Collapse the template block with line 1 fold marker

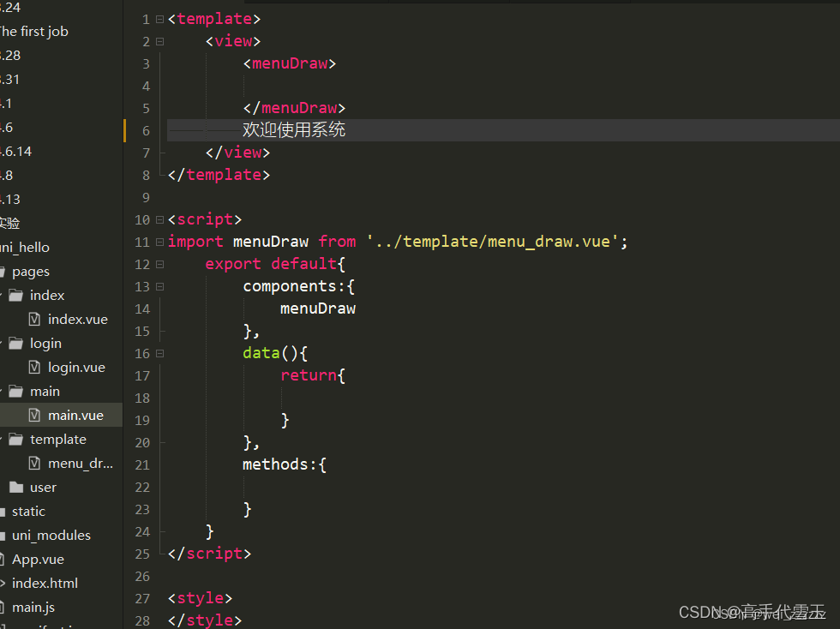[x=159, y=18]
